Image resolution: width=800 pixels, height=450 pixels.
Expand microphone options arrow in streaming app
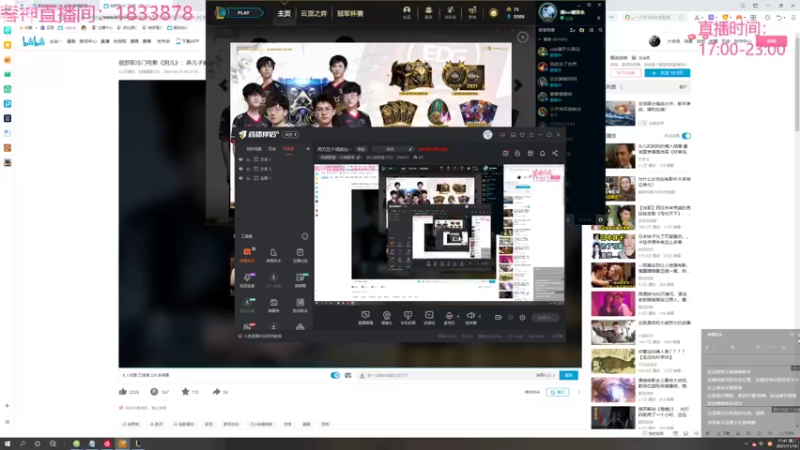[458, 316]
